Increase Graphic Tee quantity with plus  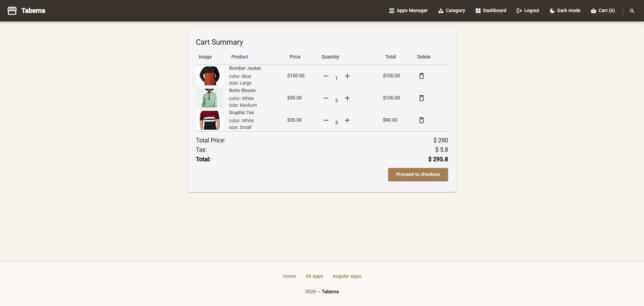(347, 120)
